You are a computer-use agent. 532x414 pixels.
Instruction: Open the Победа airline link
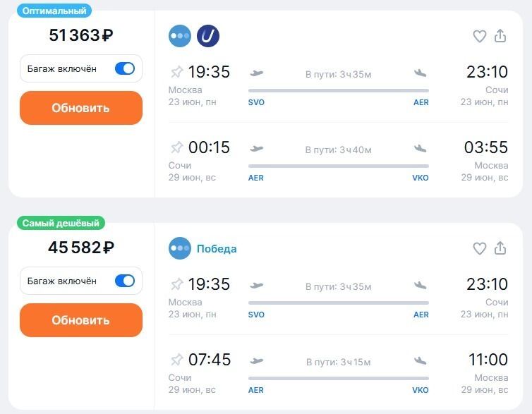(216, 248)
